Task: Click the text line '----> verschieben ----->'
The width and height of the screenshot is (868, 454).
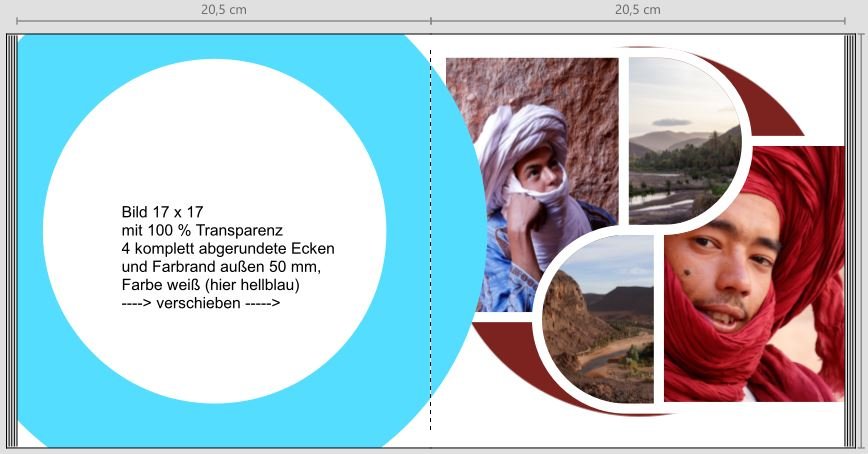Action: (201, 303)
